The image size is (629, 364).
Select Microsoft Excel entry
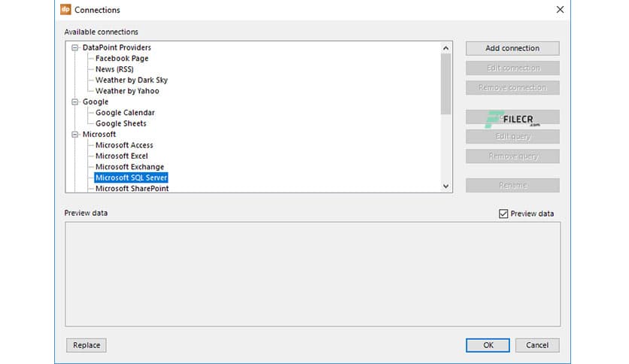coord(122,156)
